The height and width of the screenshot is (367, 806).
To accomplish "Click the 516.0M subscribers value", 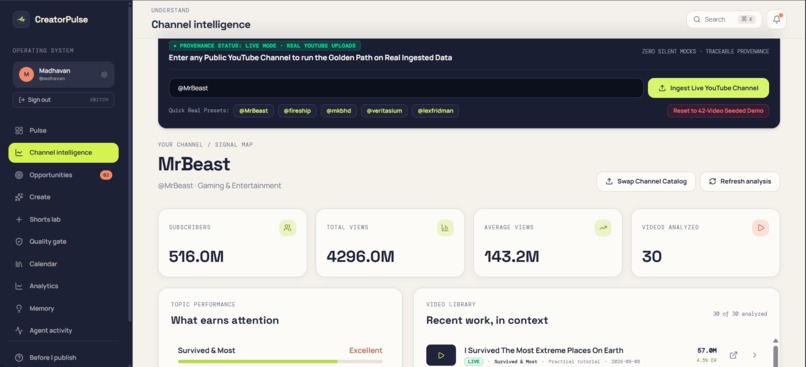I will [196, 256].
